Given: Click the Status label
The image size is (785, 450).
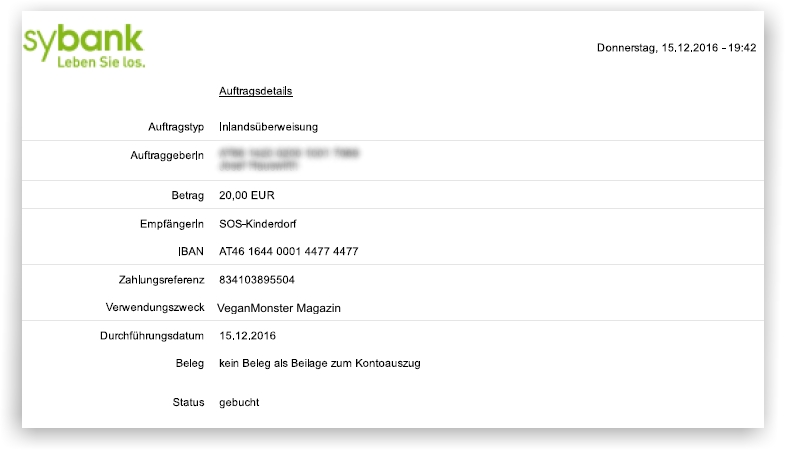Looking at the screenshot, I should (188, 402).
